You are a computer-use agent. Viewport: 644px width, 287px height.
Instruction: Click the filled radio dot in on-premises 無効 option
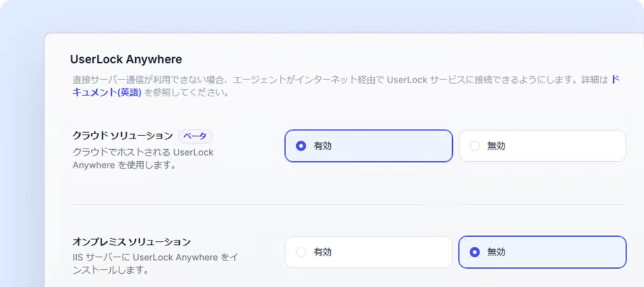(x=474, y=252)
